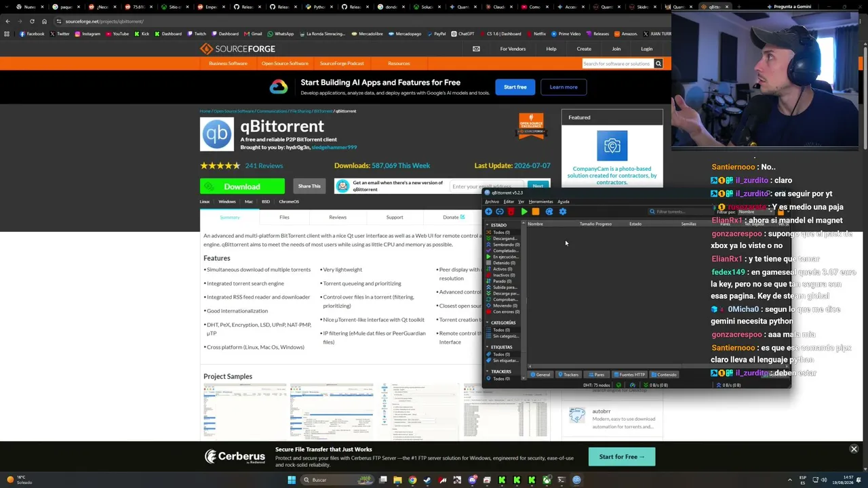The width and height of the screenshot is (868, 488).
Task: Collapse the CATEGORÍAS section in qBittorrent sidebar
Action: point(487,323)
